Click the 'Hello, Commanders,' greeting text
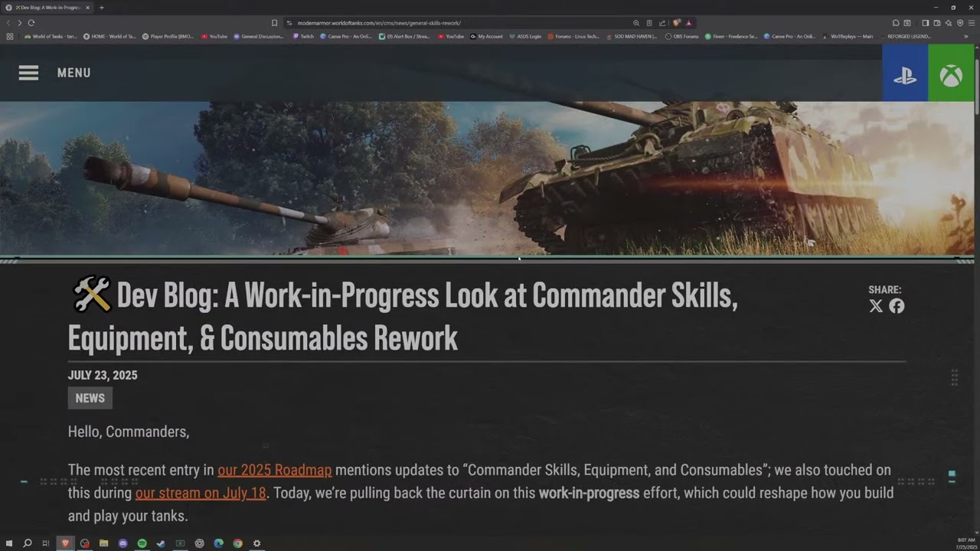The height and width of the screenshot is (551, 980). pos(129,432)
